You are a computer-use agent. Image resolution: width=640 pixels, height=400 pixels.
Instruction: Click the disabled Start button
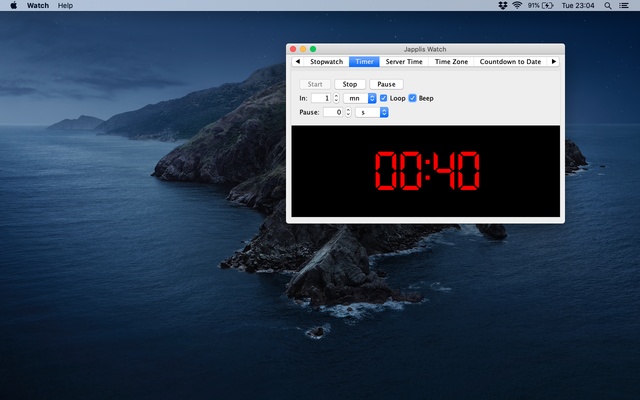click(315, 84)
